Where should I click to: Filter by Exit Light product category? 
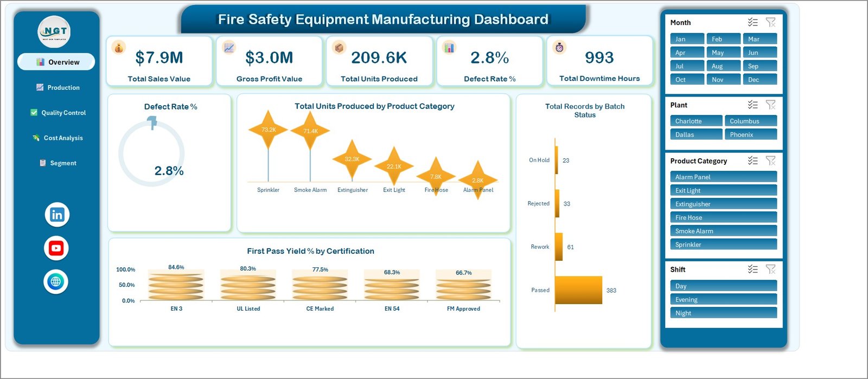point(724,190)
